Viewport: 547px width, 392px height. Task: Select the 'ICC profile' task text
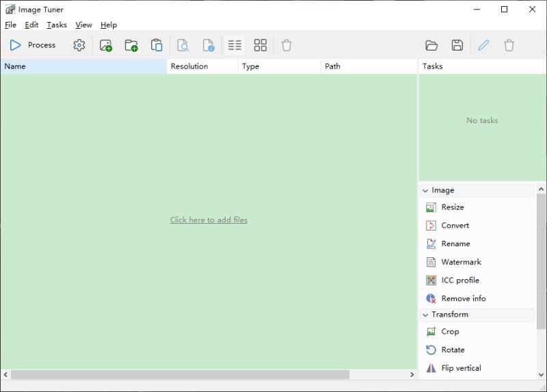pos(460,280)
